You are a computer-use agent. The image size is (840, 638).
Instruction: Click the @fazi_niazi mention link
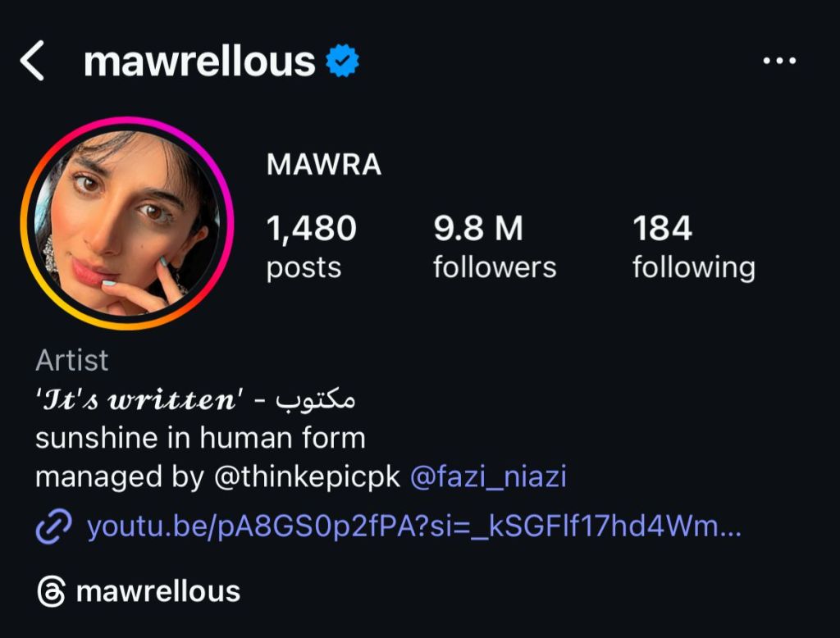coord(487,476)
